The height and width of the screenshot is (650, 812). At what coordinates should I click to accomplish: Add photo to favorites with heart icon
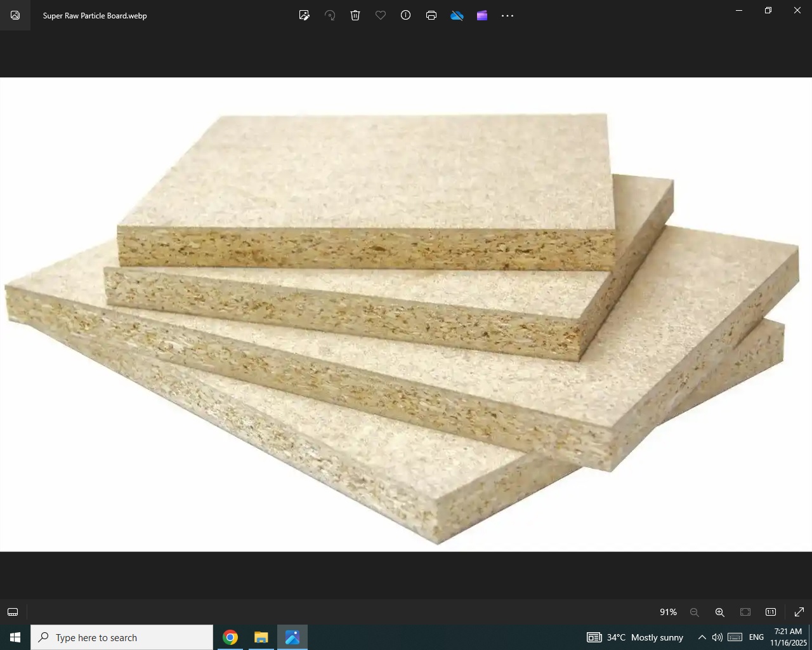coord(381,15)
